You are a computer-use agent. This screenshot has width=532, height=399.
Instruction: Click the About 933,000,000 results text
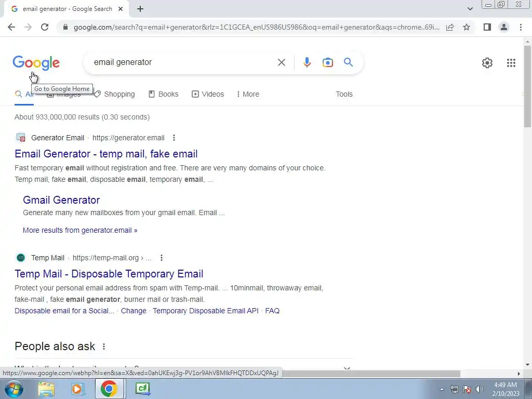[82, 117]
